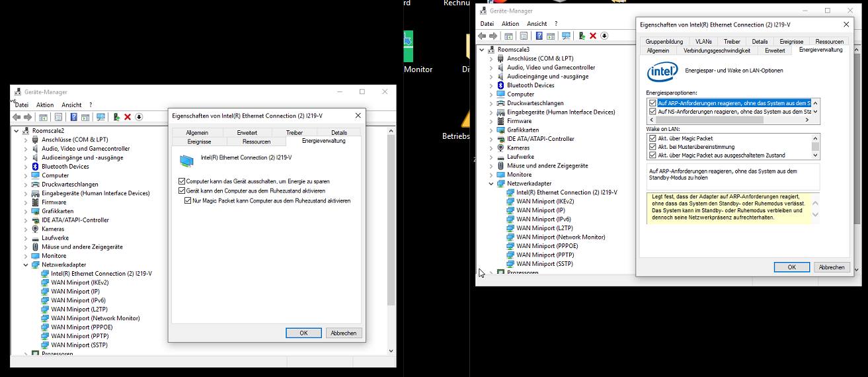Click the scan for hardware changes monitor icon in Roomscale3 toolbar
Viewport: 868px width, 377px height.
pyautogui.click(x=566, y=36)
